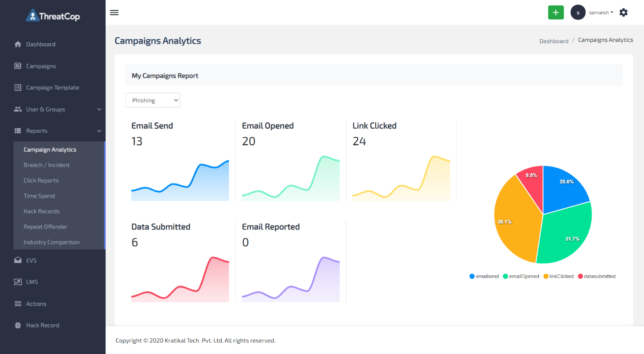The height and width of the screenshot is (354, 644).
Task: Expand the User & Groups submenu
Action: [99, 109]
